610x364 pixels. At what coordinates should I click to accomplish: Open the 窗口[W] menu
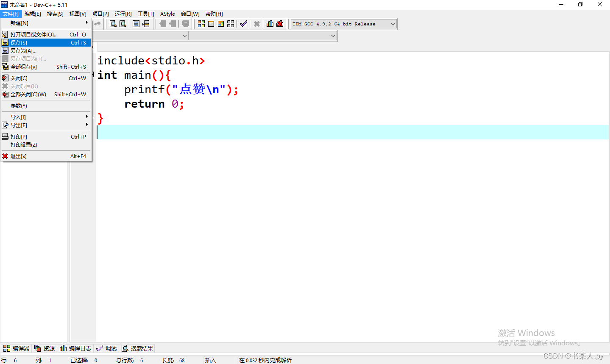pos(190,14)
